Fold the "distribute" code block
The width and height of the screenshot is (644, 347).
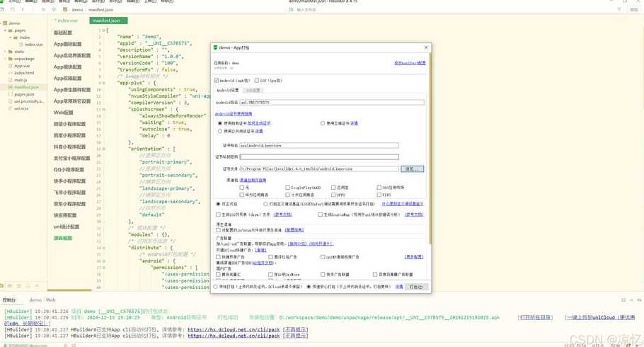point(104,248)
